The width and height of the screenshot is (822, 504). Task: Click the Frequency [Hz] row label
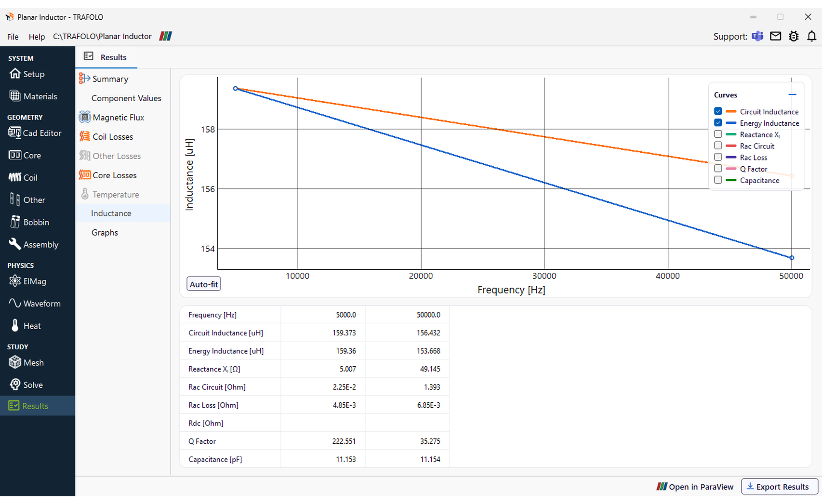click(212, 315)
